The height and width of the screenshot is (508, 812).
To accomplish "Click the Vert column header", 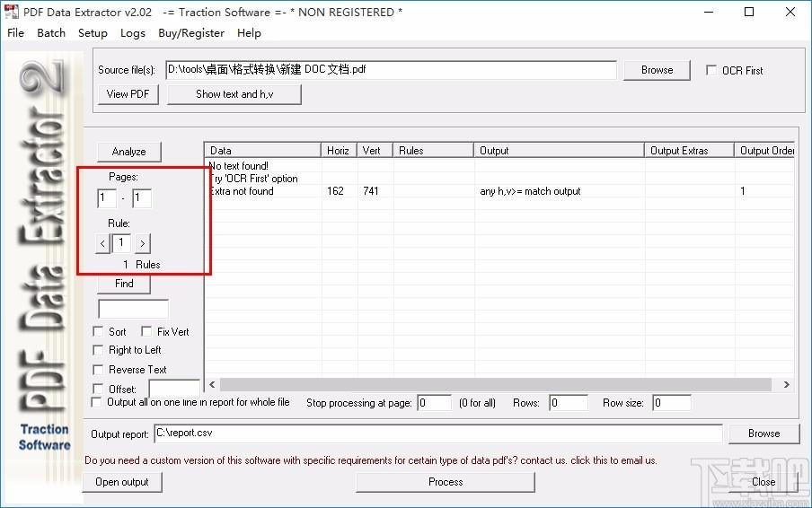I will point(375,151).
